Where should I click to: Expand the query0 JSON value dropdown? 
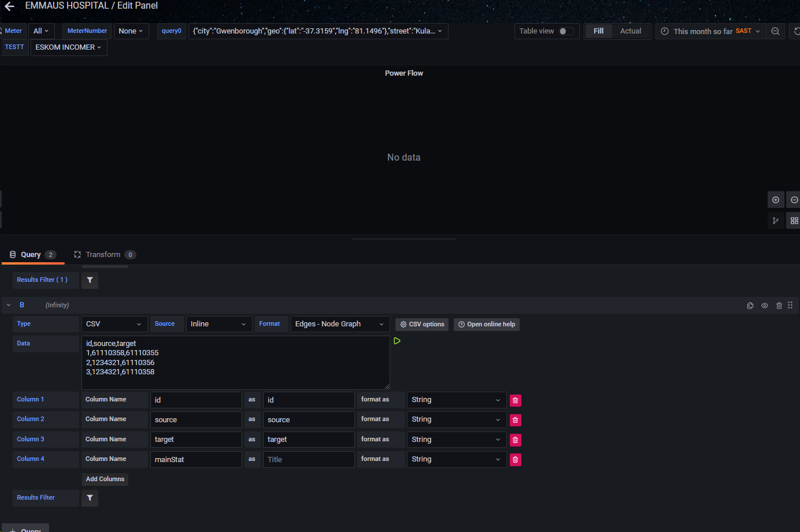318,31
